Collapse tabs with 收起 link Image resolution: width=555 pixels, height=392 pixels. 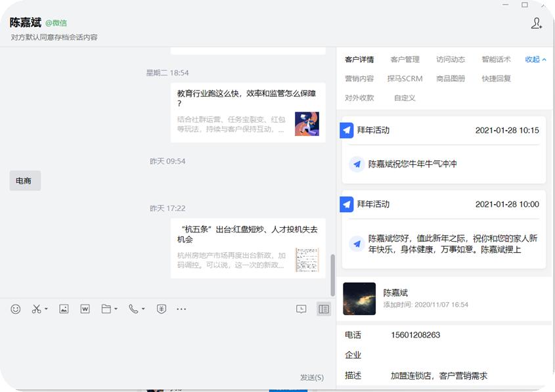point(535,60)
